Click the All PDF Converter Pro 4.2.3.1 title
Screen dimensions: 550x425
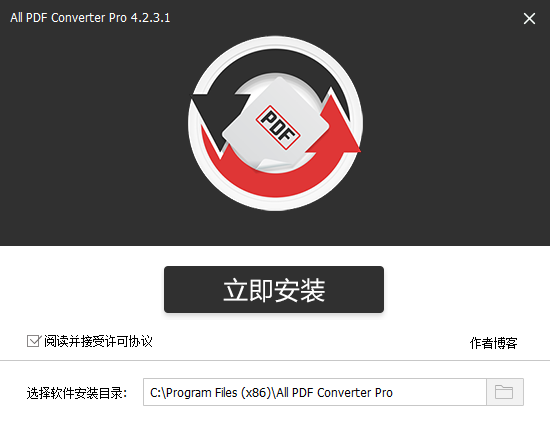coord(90,18)
